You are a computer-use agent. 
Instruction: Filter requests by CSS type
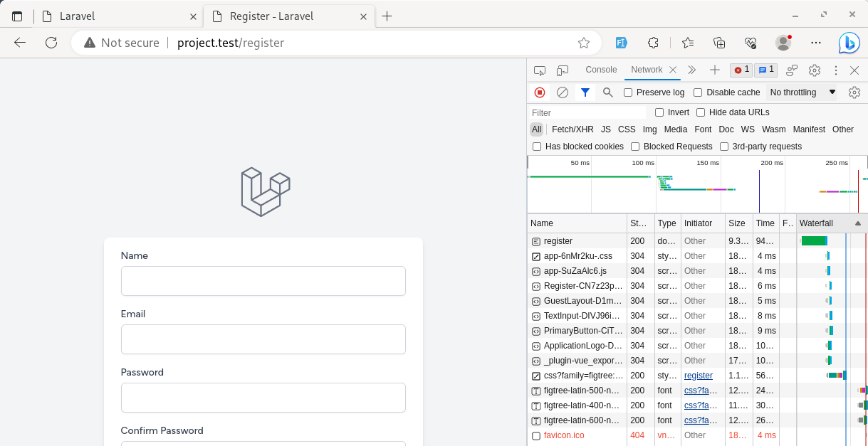tap(627, 129)
